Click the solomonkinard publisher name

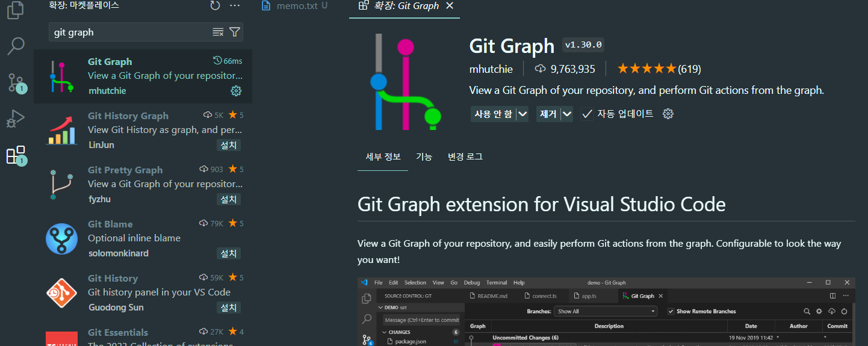point(118,253)
